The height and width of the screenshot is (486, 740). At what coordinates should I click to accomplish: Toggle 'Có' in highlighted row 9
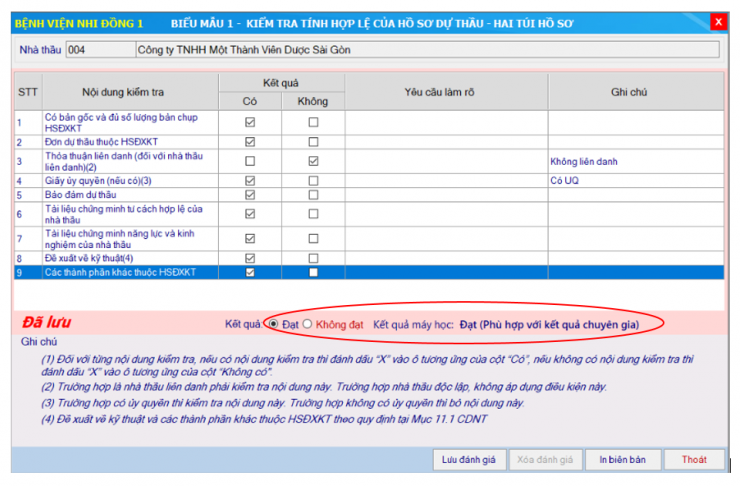(x=250, y=272)
